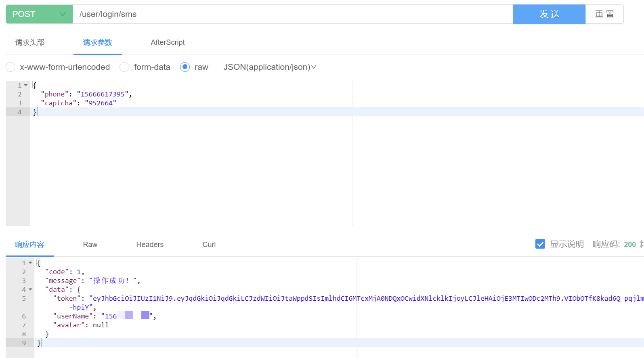644x358 pixels.
Task: Collapse response JSON at line 1 fold arrow
Action: pyautogui.click(x=30, y=263)
